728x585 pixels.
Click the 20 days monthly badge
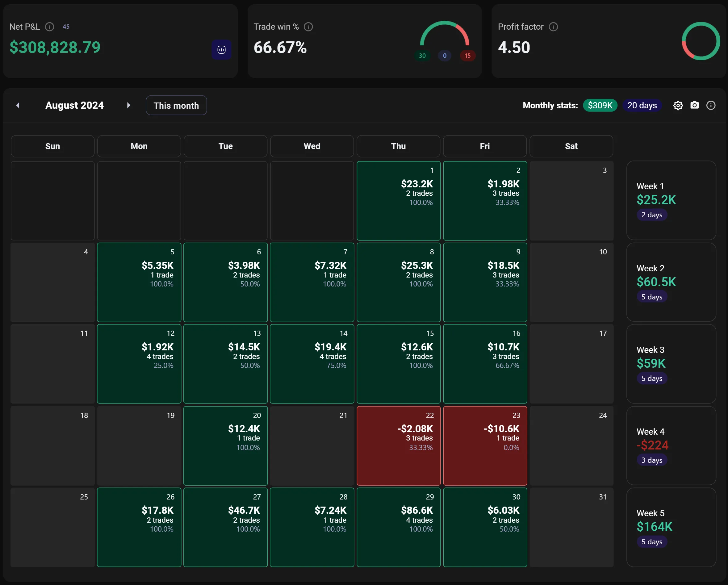point(642,105)
